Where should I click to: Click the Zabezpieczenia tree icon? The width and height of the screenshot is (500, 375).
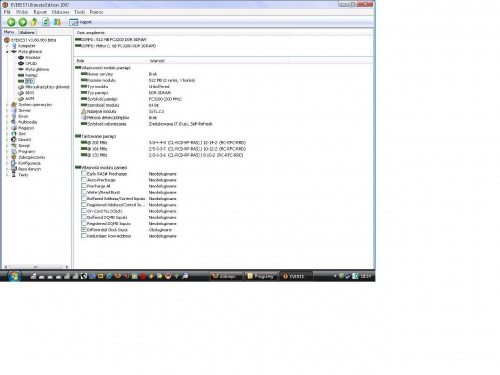pyautogui.click(x=14, y=157)
